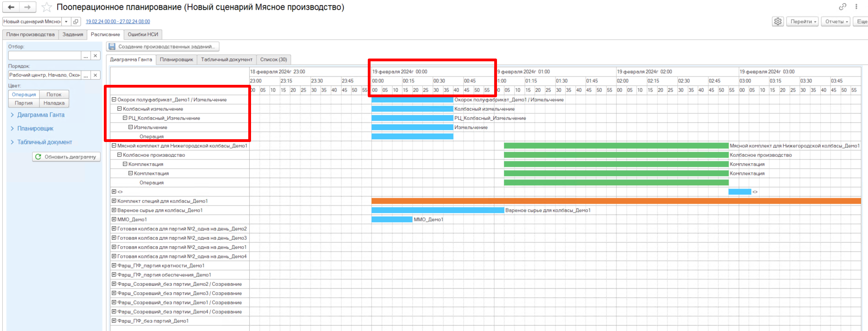868x331 pixels.
Task: Open the gear settings button
Action: [x=778, y=22]
